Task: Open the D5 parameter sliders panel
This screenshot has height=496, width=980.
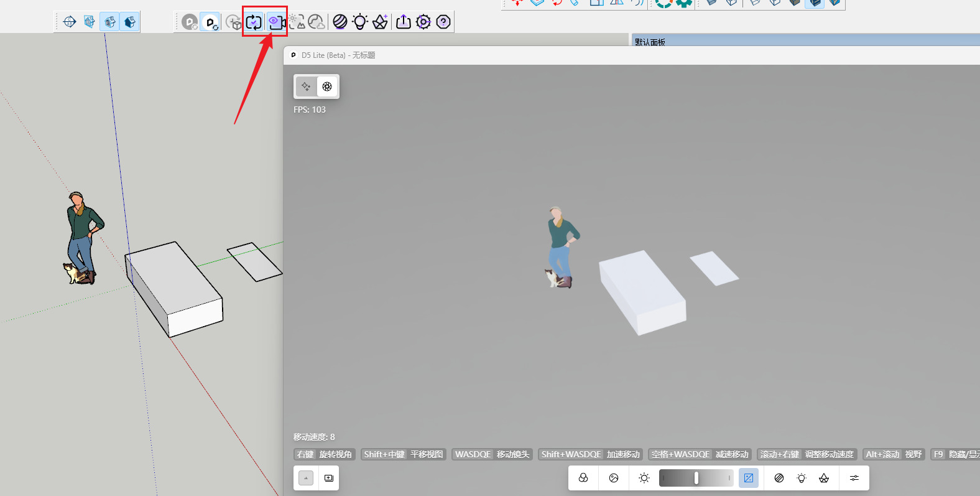Action: point(854,478)
